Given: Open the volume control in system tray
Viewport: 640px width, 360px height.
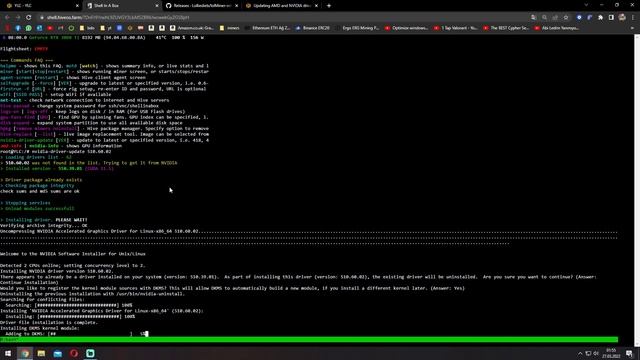Looking at the screenshot, I should 596,353.
